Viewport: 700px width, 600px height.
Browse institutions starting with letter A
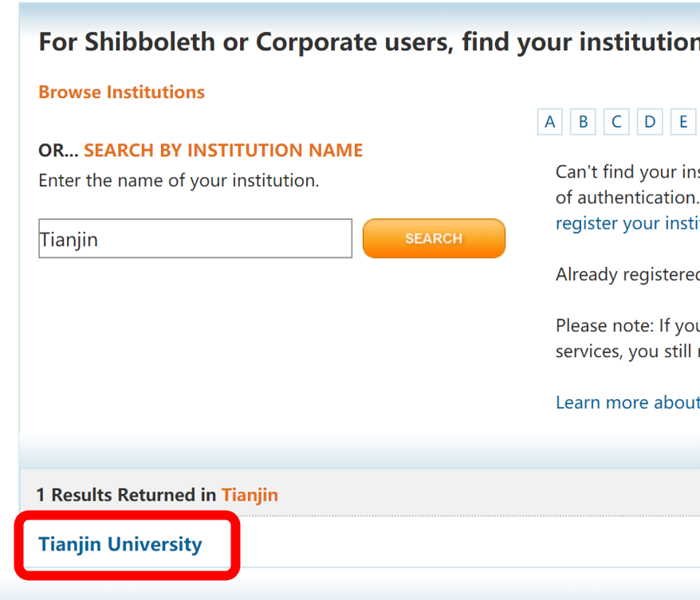tap(549, 122)
